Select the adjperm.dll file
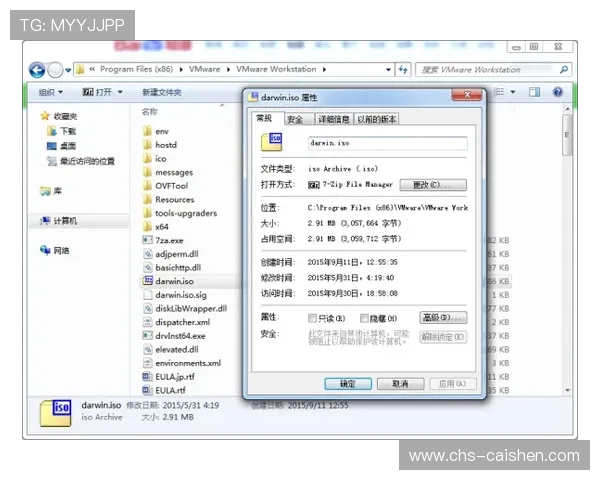600x480 pixels. 170,254
